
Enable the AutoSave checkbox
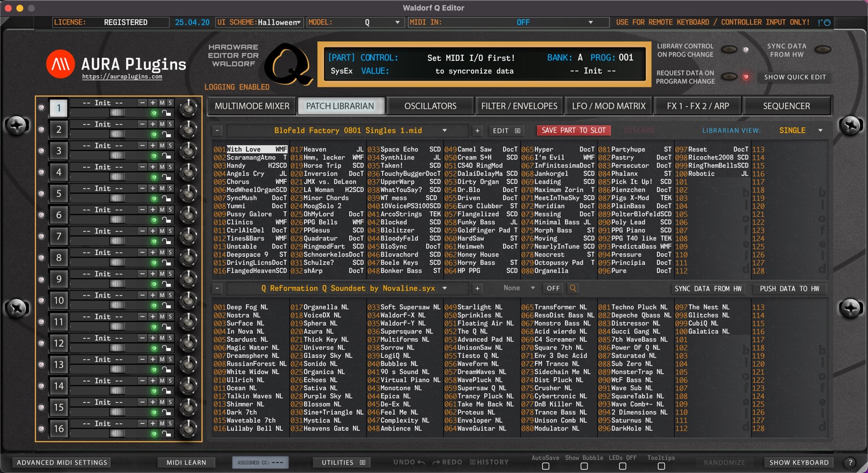546,466
